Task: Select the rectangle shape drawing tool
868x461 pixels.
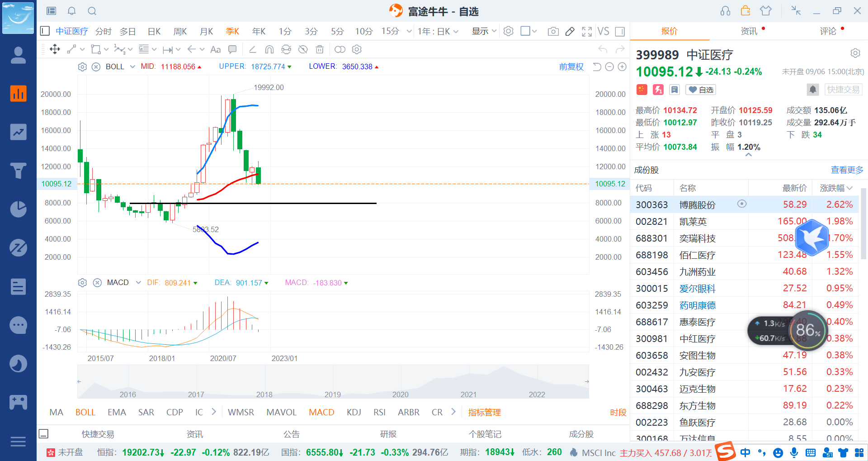Action: (96, 49)
